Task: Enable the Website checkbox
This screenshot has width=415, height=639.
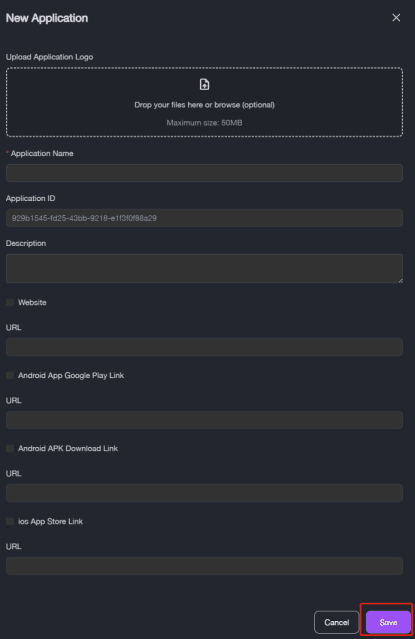Action: tap(10, 302)
